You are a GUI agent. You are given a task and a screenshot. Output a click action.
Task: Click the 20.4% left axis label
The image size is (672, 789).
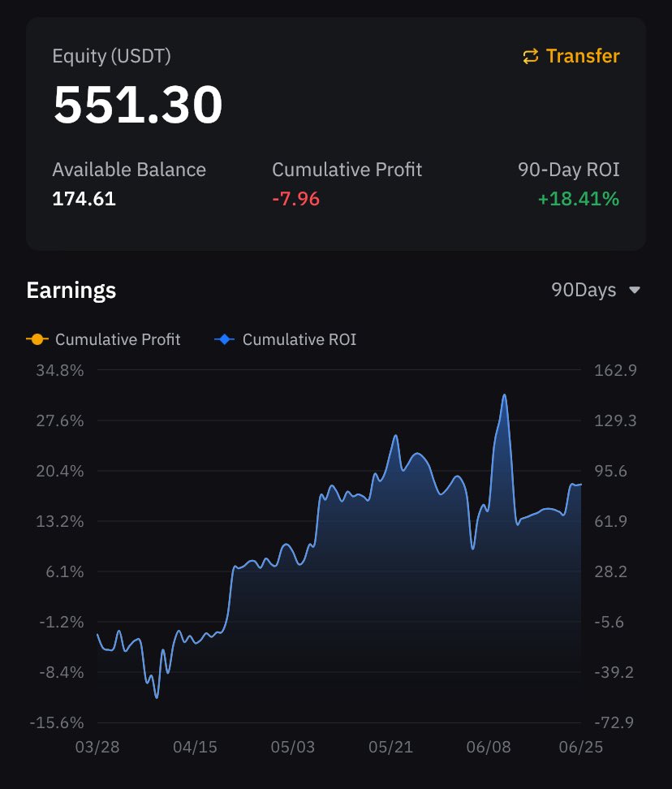[60, 471]
